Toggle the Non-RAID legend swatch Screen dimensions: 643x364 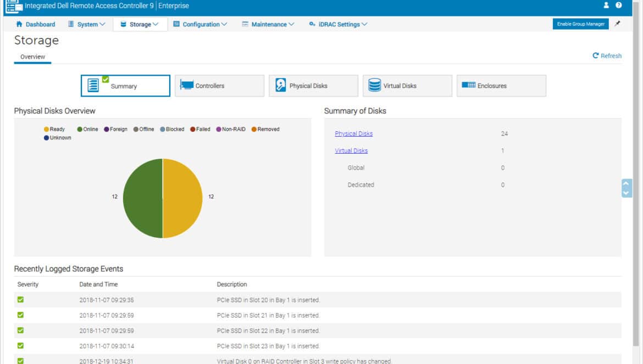[x=219, y=130]
